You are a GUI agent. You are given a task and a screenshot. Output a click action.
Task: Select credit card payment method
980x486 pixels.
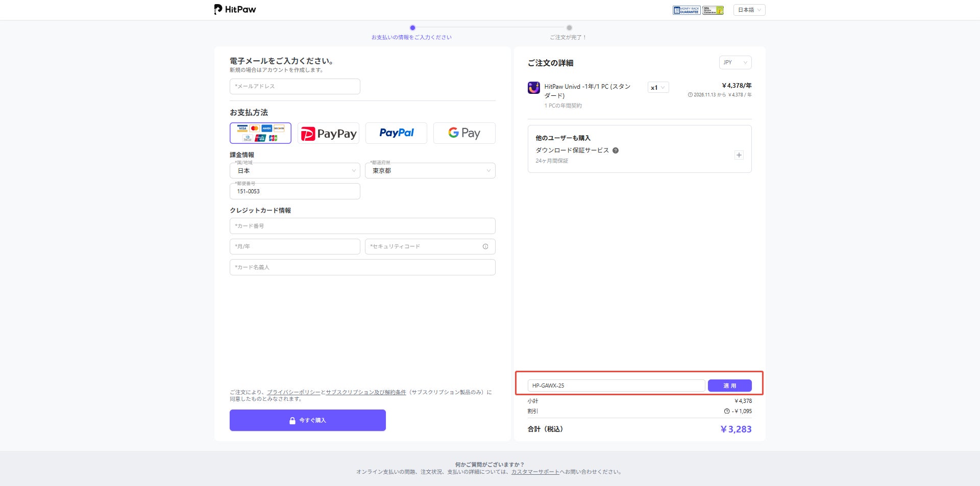tap(260, 133)
